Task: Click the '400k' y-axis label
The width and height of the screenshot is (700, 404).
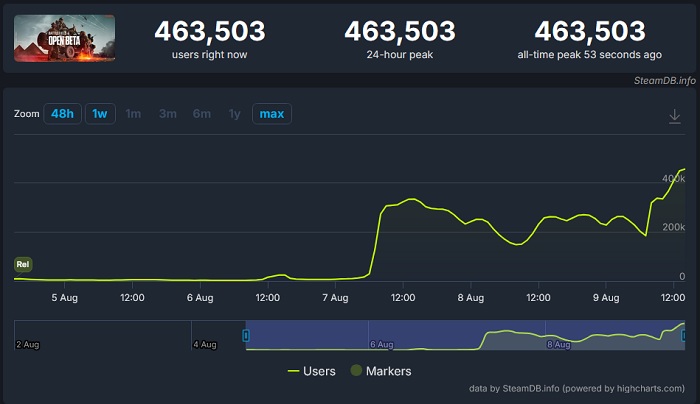Action: point(674,179)
